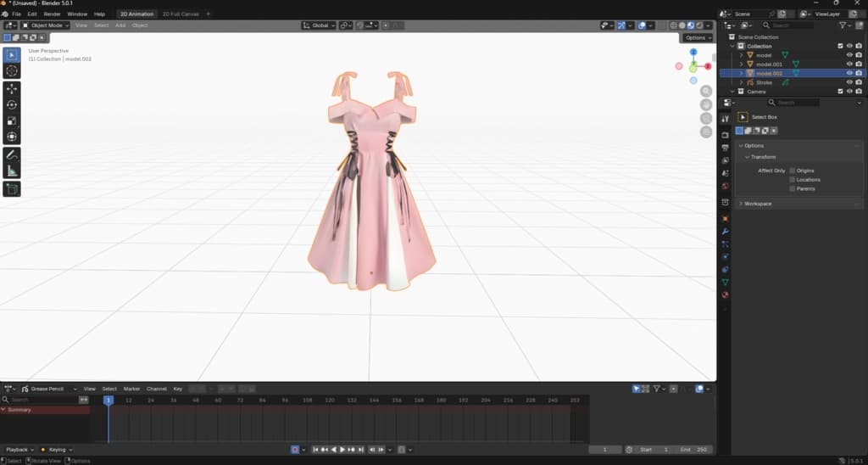Hide the Stroke object in viewport

click(849, 82)
